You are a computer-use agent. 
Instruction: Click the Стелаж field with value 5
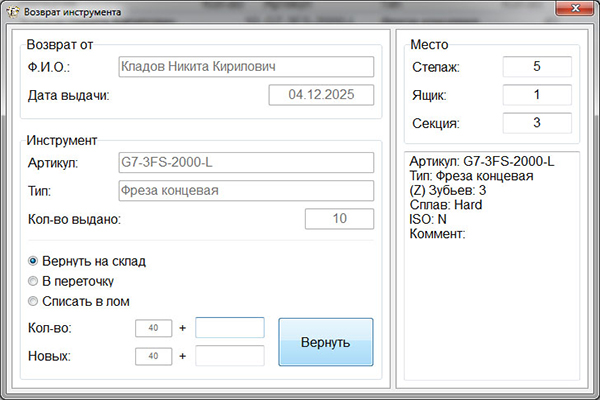[537, 67]
